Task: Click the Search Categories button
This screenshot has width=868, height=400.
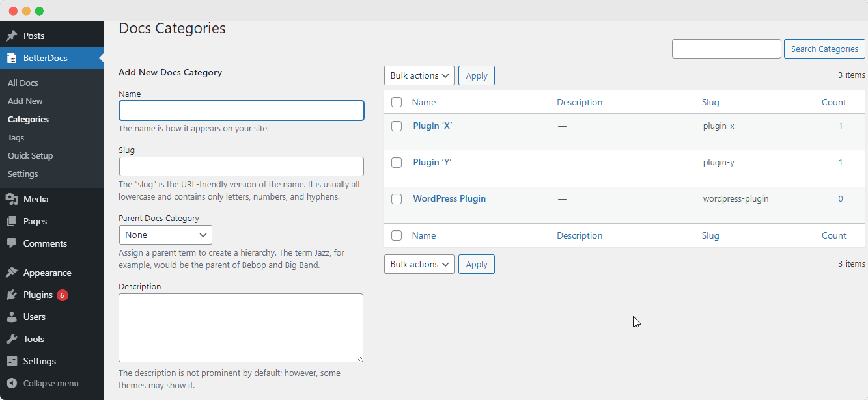Action: tap(824, 49)
